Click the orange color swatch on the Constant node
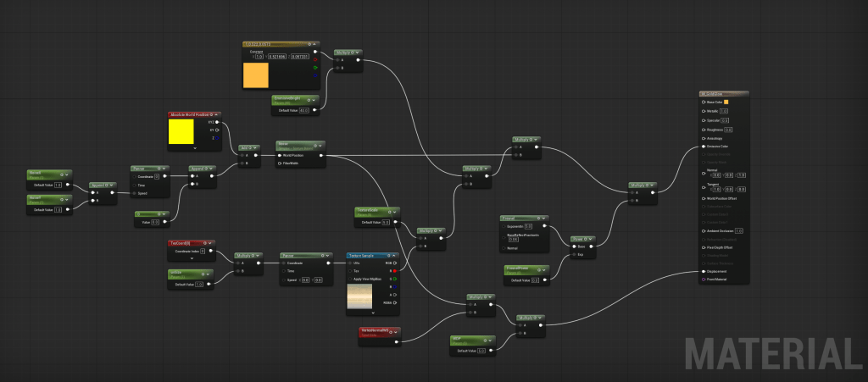868x382 pixels. [x=256, y=75]
